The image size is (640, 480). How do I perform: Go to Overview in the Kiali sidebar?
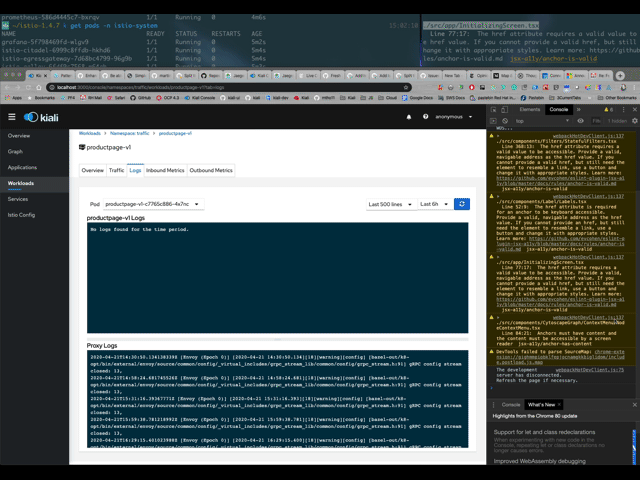pos(19,136)
